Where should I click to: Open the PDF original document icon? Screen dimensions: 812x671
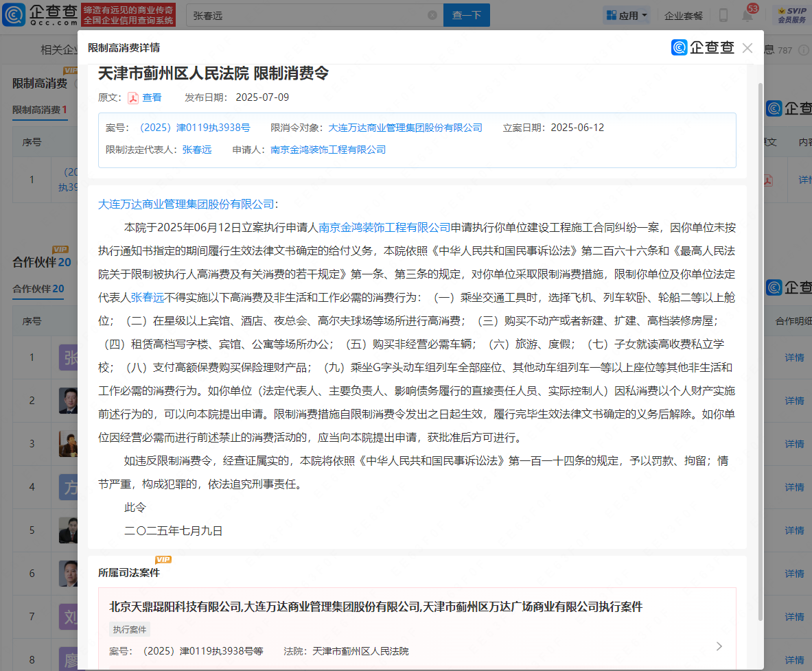[x=133, y=98]
